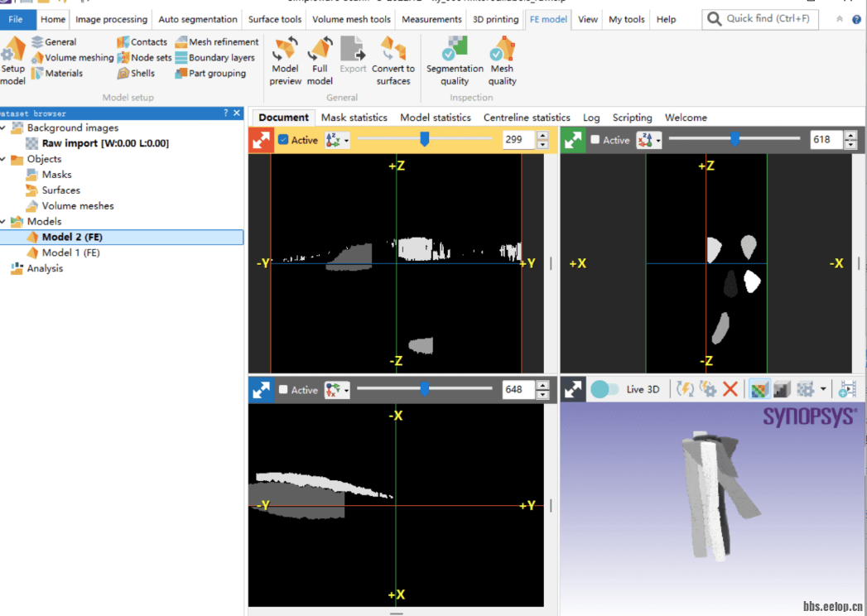Open Convert to surfaces tool

(x=393, y=52)
